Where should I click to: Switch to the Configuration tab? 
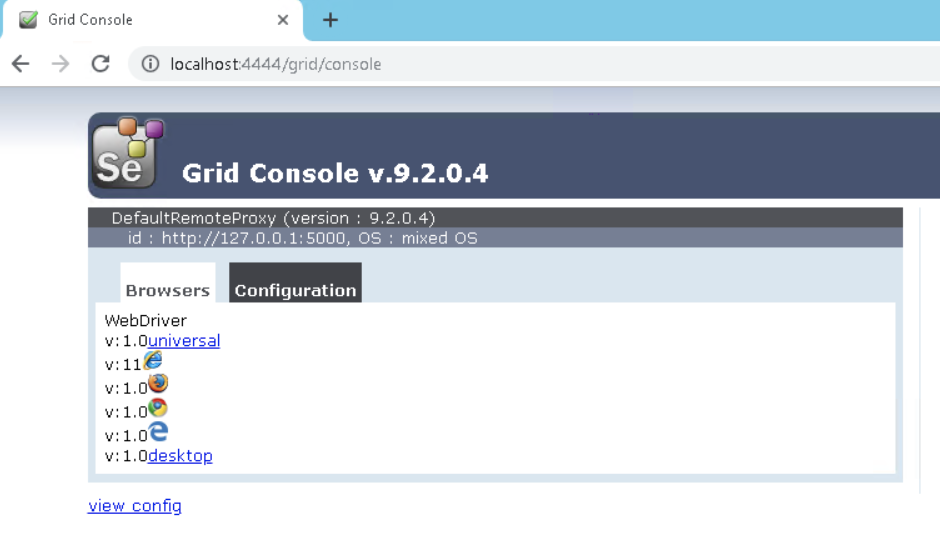click(x=296, y=282)
